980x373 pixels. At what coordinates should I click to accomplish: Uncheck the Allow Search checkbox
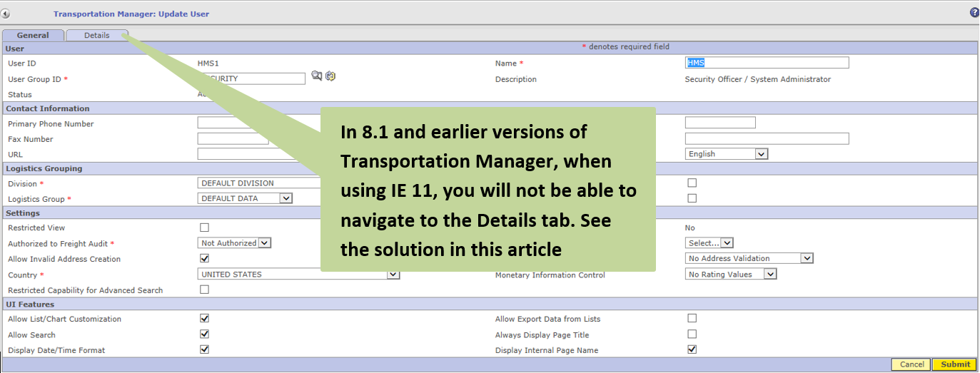(x=205, y=334)
